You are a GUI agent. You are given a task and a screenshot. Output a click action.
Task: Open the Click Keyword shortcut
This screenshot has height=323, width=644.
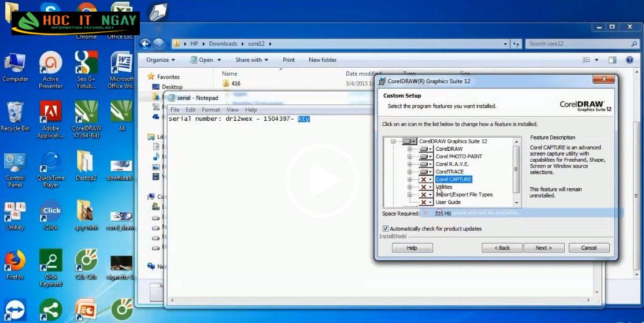(x=51, y=268)
